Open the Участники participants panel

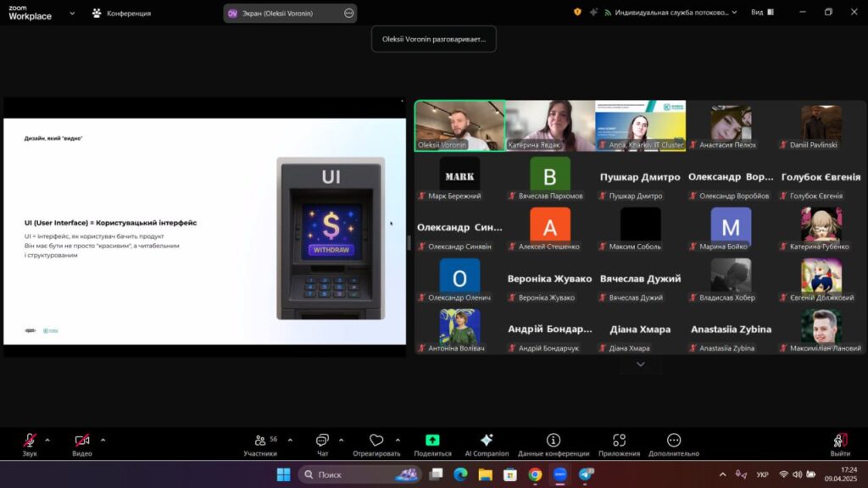click(260, 444)
